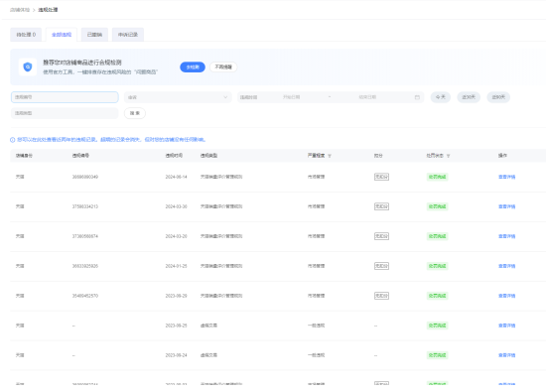Click the filter icon beside 严重程度 column
Viewport: 546px width, 392px height.
point(330,156)
